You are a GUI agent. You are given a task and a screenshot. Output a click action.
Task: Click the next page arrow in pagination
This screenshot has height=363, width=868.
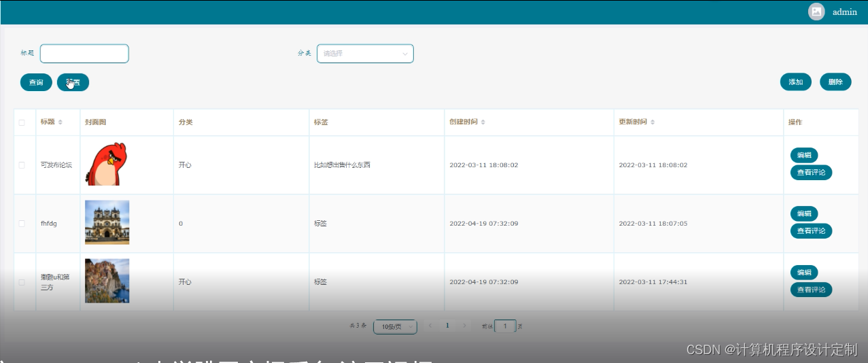pos(464,326)
